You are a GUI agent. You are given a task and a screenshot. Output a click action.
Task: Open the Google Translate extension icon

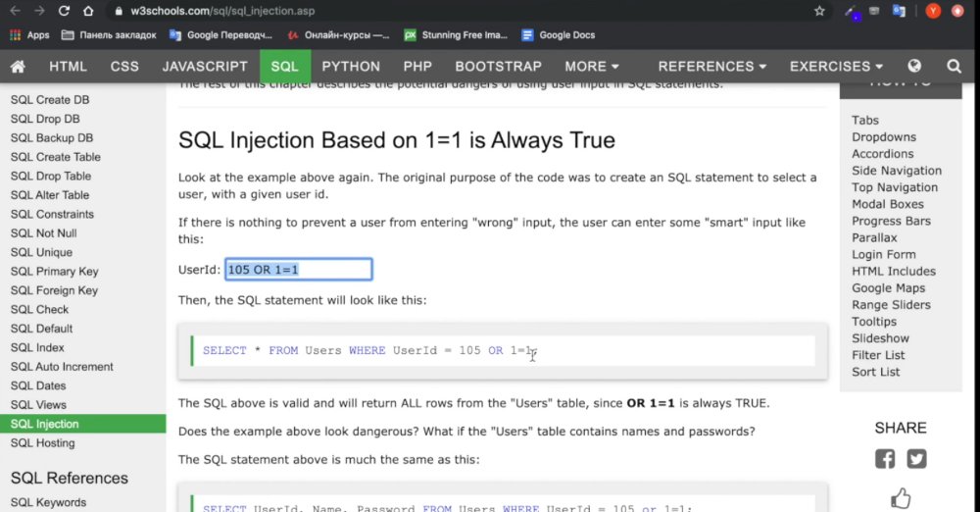899,11
